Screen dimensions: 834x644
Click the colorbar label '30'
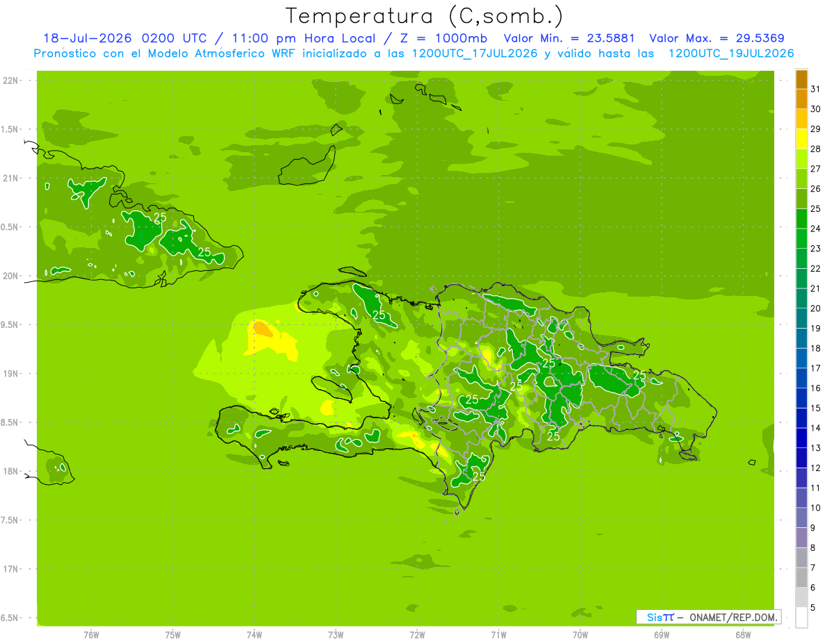[816, 108]
